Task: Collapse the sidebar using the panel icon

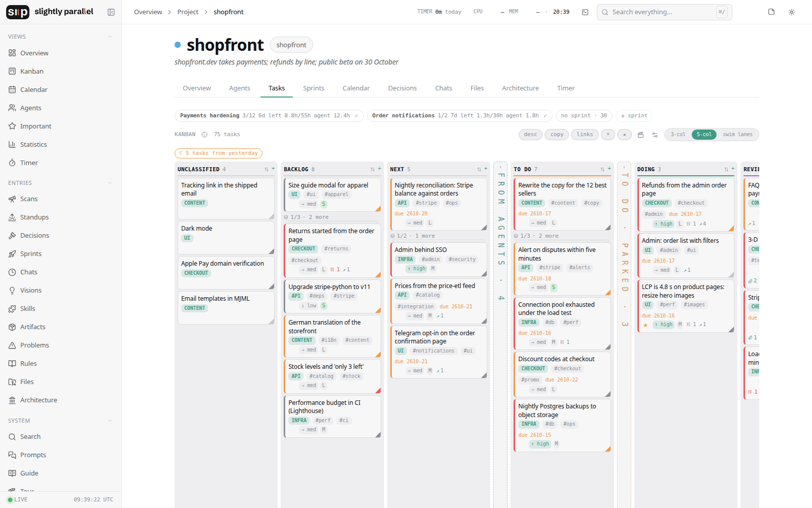Action: (x=111, y=12)
